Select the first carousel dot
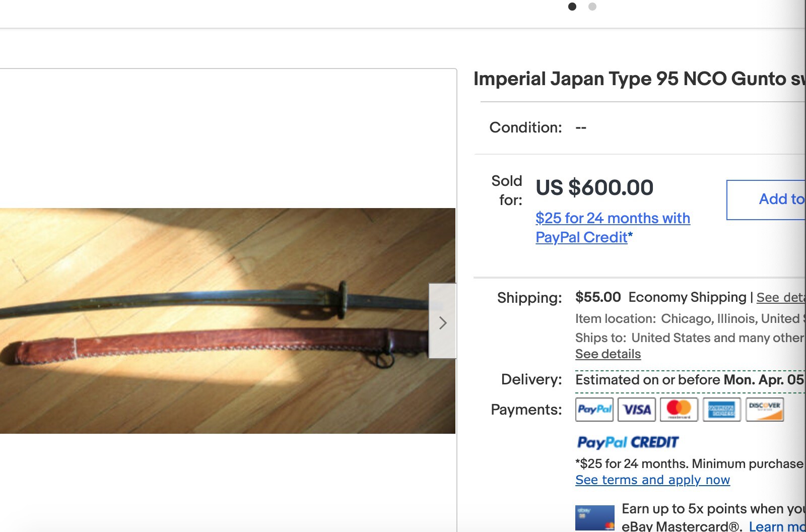The height and width of the screenshot is (532, 806). click(x=572, y=7)
